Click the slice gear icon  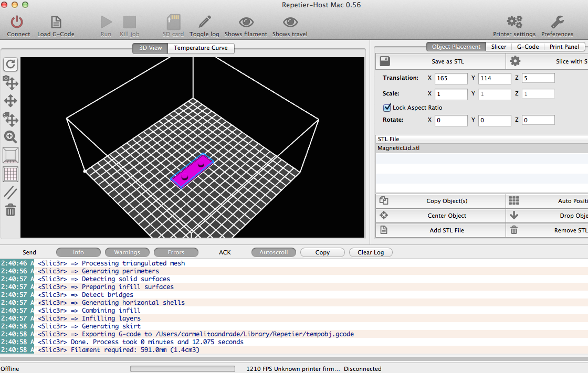(x=515, y=61)
